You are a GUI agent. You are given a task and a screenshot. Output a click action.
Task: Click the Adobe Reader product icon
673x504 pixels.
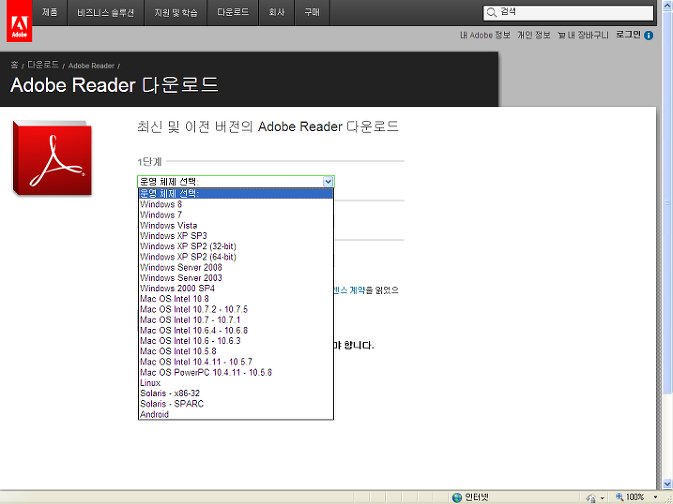pyautogui.click(x=52, y=158)
